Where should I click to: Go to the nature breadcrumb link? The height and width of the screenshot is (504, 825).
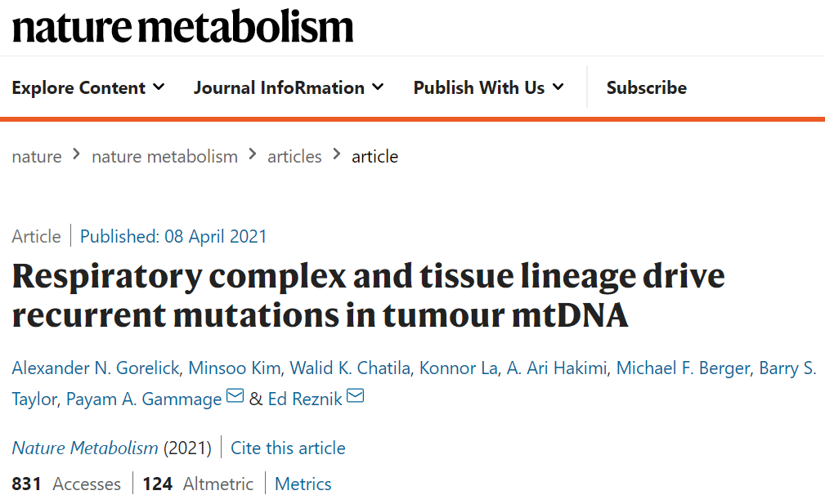(x=37, y=157)
